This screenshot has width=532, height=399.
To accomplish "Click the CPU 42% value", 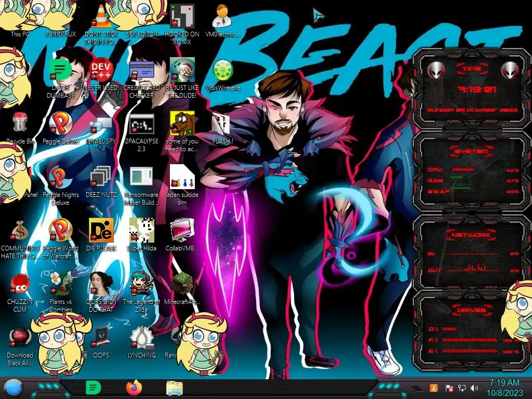I will [x=512, y=170].
